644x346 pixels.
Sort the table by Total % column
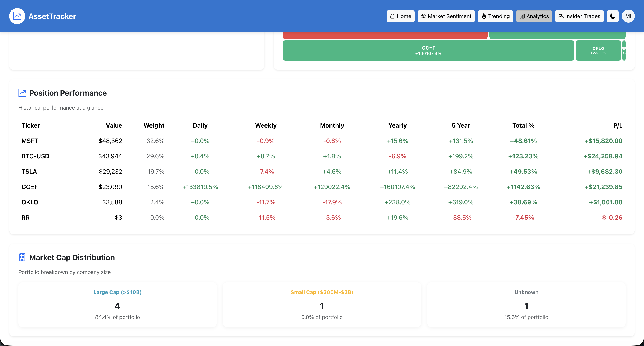point(523,125)
